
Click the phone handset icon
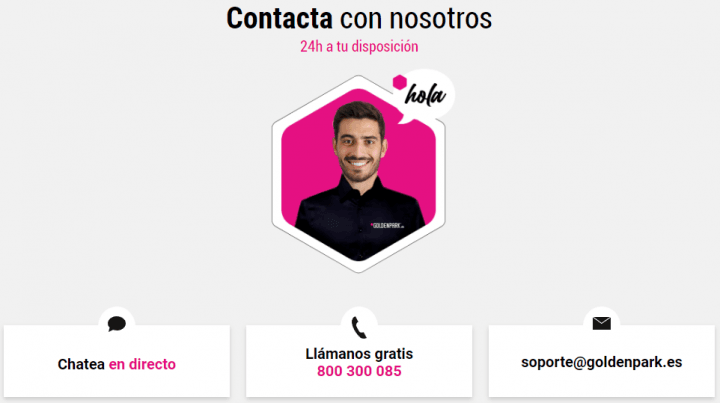point(359,327)
